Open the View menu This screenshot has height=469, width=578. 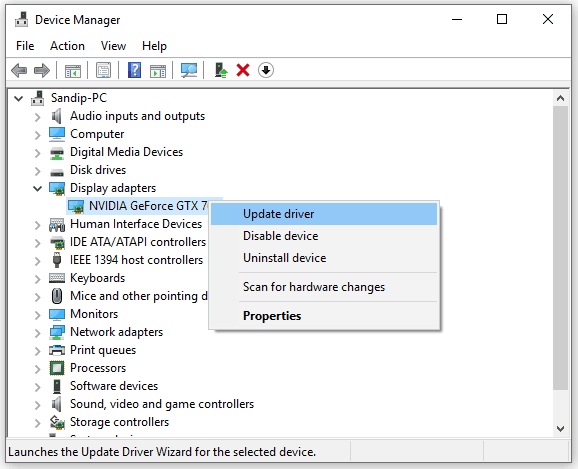[x=114, y=46]
